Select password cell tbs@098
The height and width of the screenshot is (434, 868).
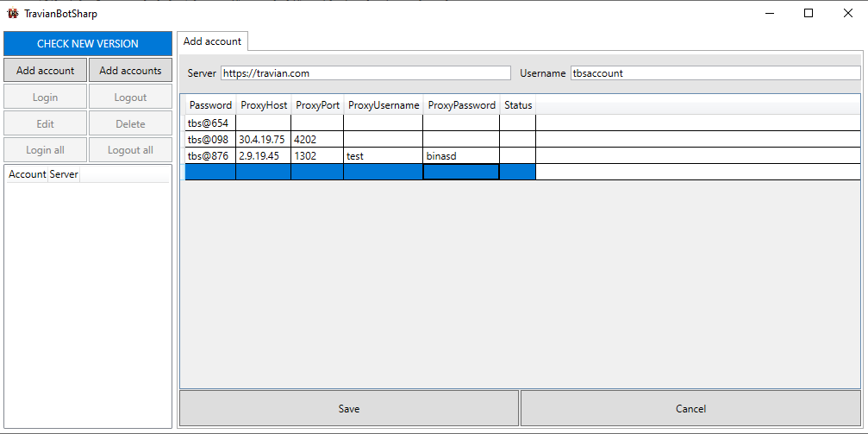point(210,140)
